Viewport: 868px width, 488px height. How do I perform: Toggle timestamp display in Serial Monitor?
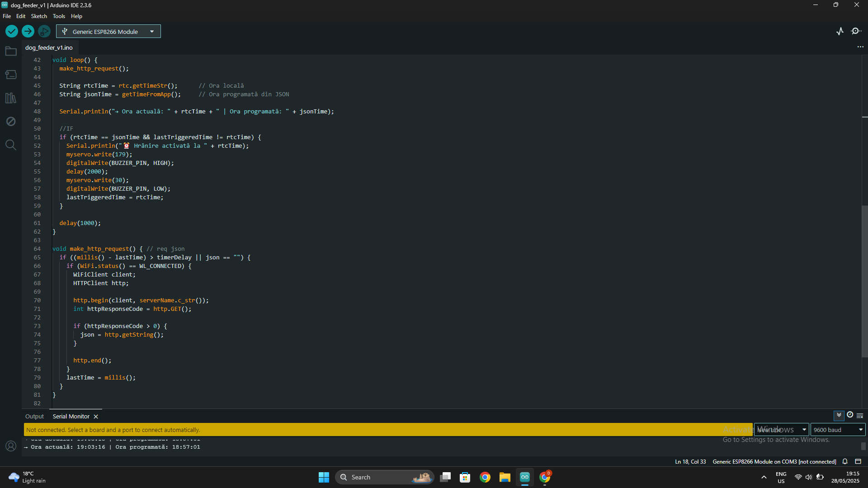pyautogui.click(x=850, y=415)
